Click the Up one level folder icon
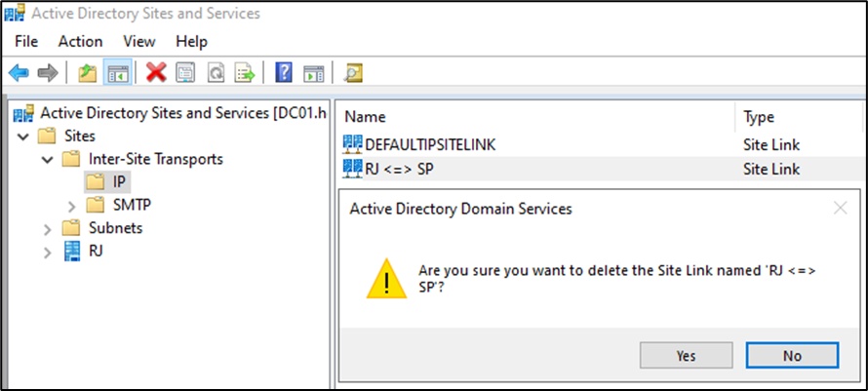The height and width of the screenshot is (391, 868). coord(88,72)
